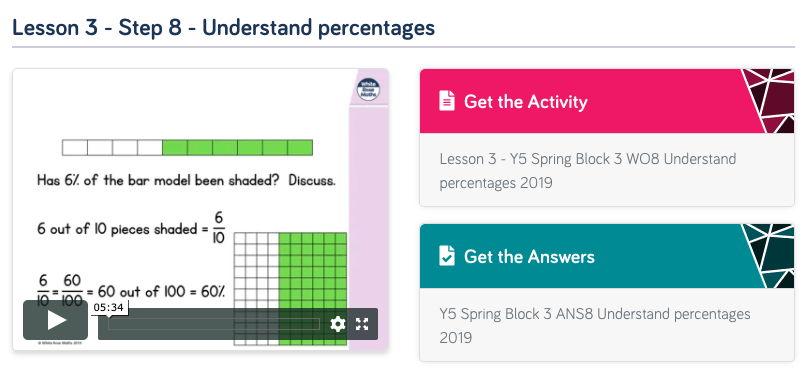The width and height of the screenshot is (812, 383).
Task: Click the hundred square grid in video
Action: (x=291, y=289)
